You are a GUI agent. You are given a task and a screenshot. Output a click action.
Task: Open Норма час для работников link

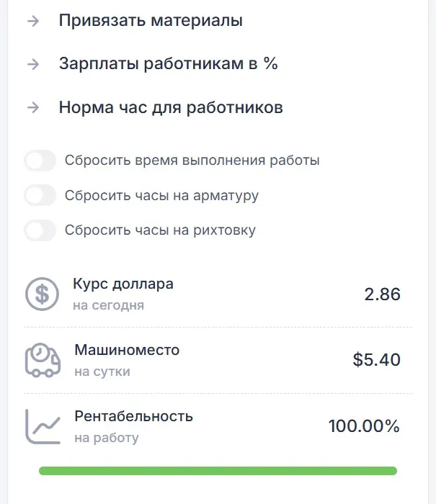(x=171, y=108)
